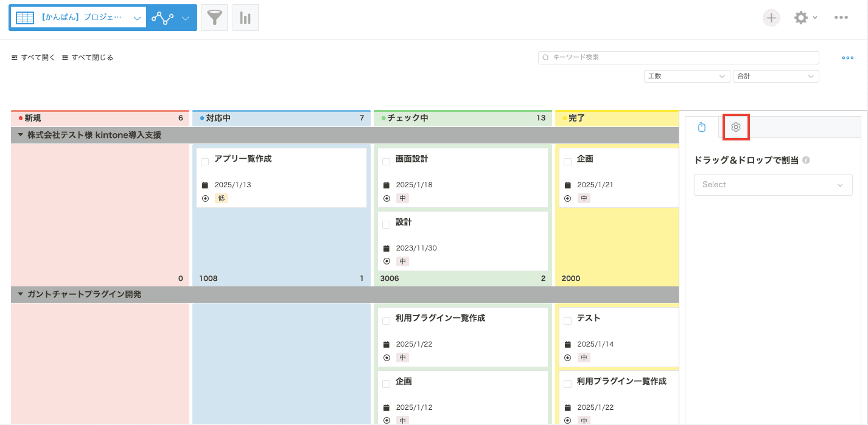Collapse the 株式会社テスト様 kintone導入支援 group
This screenshot has height=425, width=868.
click(x=20, y=135)
